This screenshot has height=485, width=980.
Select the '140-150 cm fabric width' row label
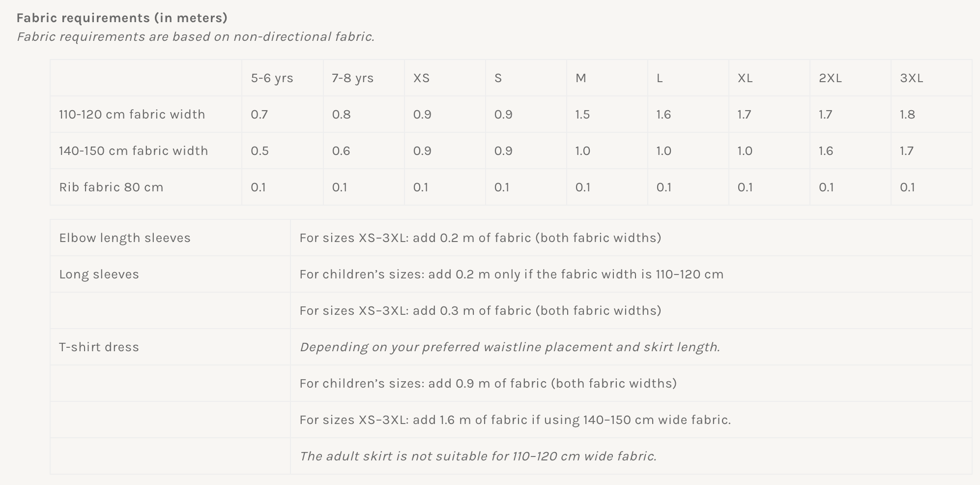(134, 151)
